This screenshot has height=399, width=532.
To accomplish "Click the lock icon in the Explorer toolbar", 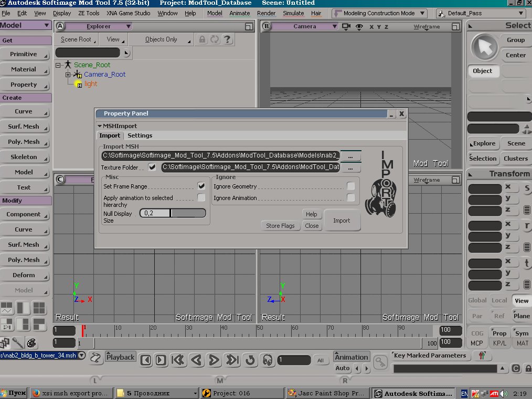I will [202, 39].
